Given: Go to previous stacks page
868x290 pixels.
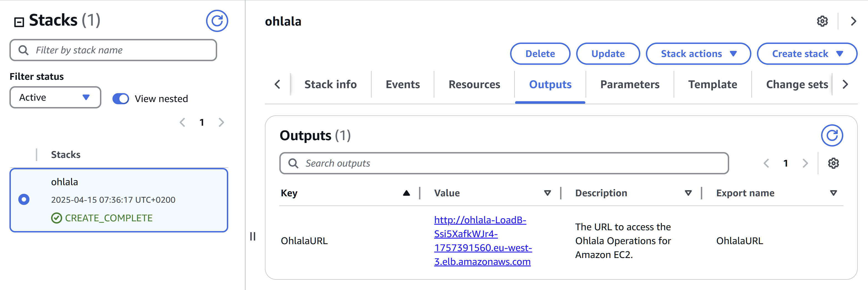Looking at the screenshot, I should [182, 122].
